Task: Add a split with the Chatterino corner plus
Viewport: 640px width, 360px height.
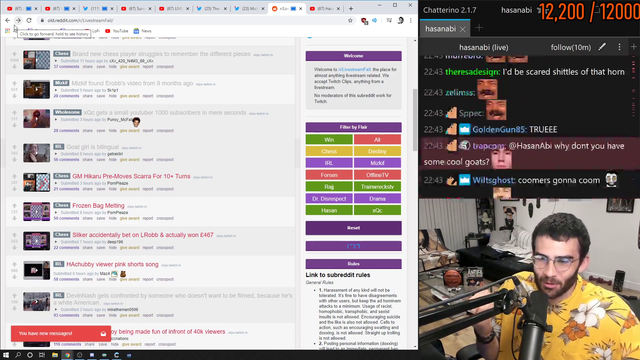Action: tap(634, 47)
